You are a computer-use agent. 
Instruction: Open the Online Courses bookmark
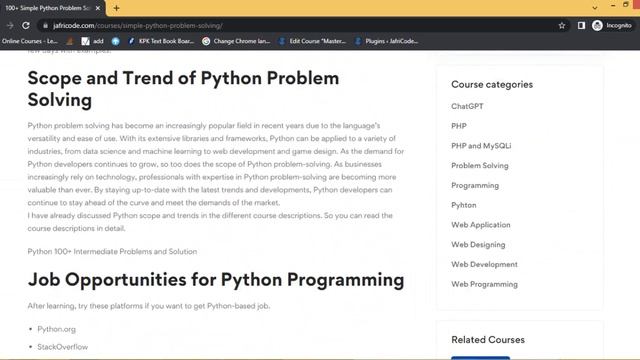tap(29, 41)
